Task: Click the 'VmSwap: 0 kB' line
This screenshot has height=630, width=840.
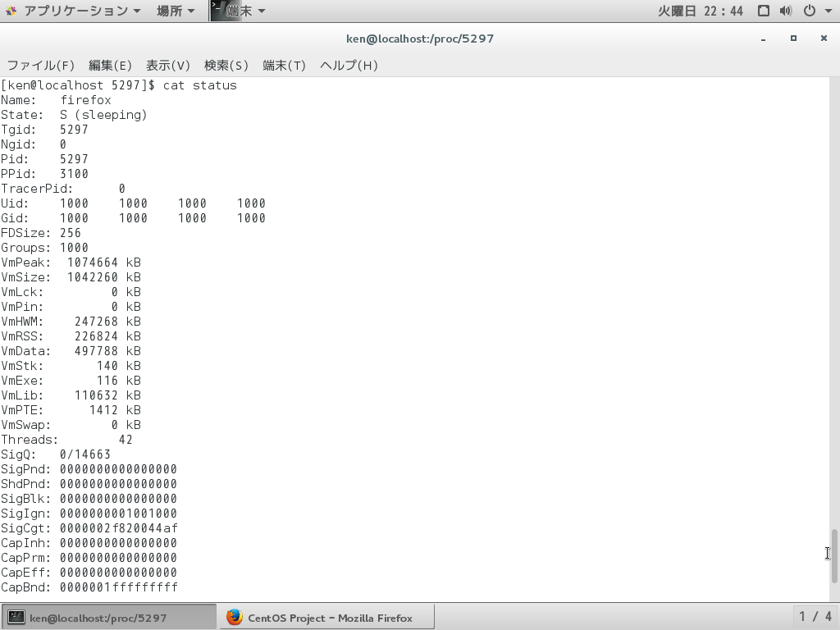Action: [x=71, y=425]
